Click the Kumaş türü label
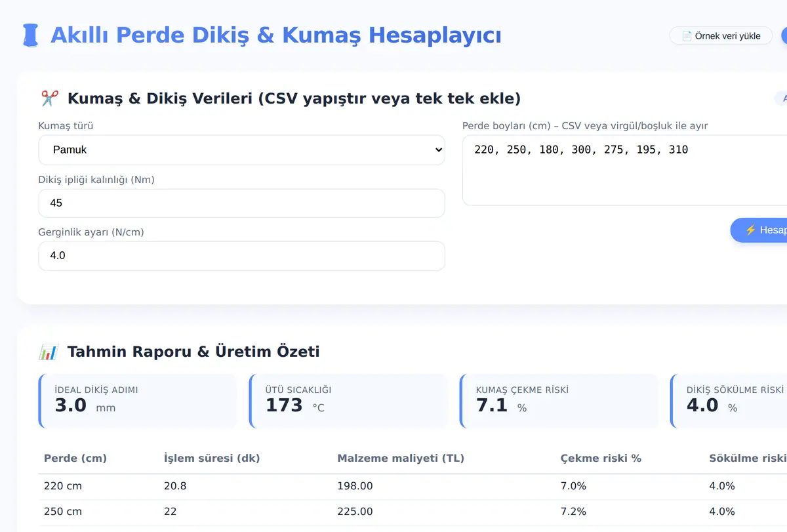787x532 pixels. [66, 126]
